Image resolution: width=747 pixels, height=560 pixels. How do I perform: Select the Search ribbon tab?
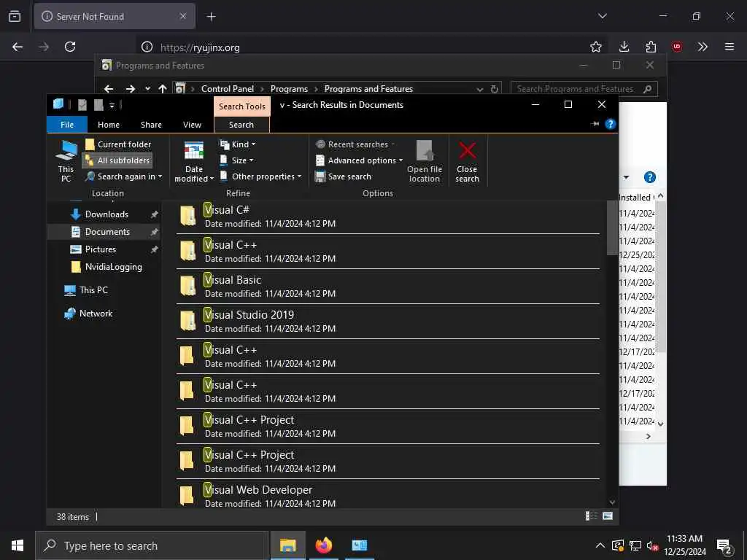241,125
